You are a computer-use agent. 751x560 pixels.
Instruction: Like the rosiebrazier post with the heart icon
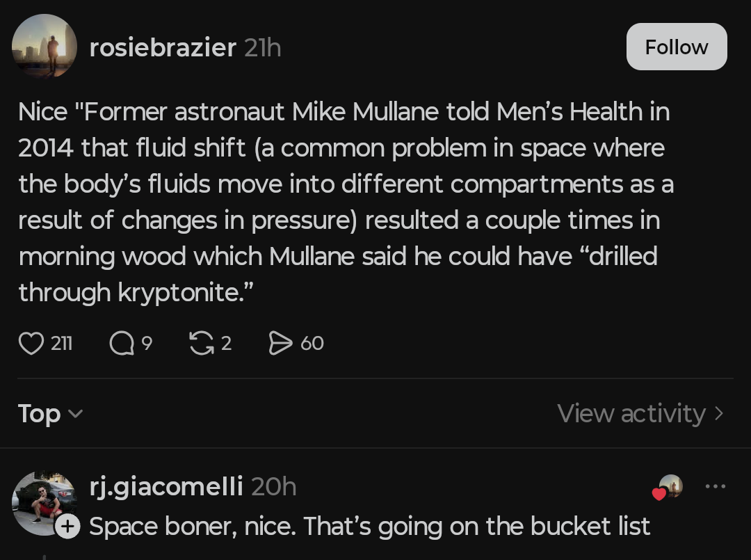coord(31,343)
